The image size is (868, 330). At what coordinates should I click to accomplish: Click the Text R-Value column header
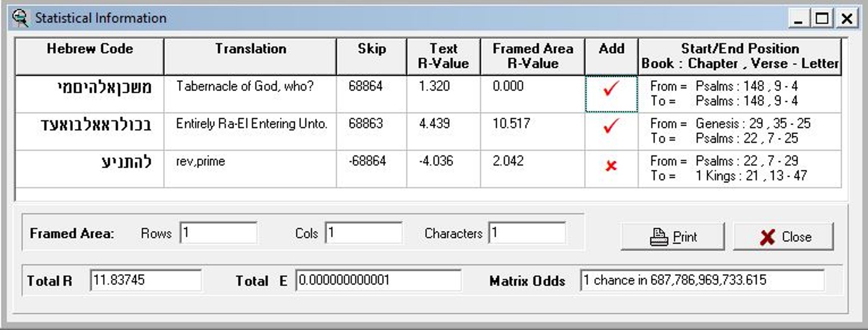tap(444, 57)
